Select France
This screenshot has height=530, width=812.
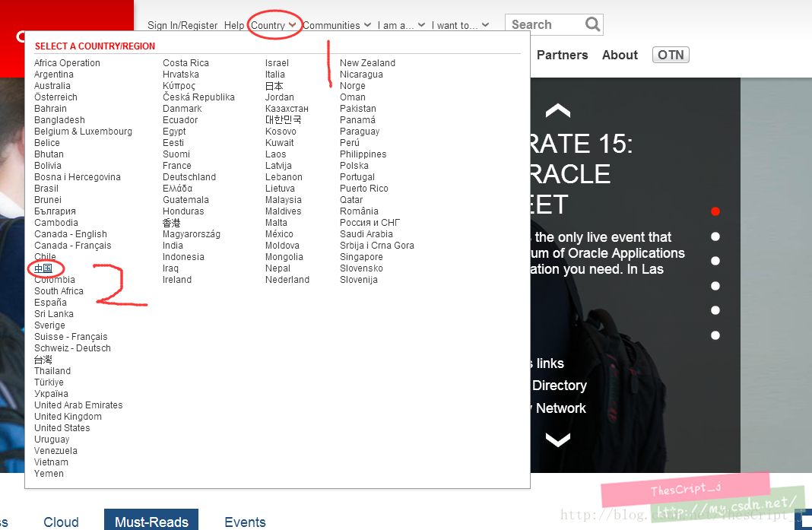[176, 166]
